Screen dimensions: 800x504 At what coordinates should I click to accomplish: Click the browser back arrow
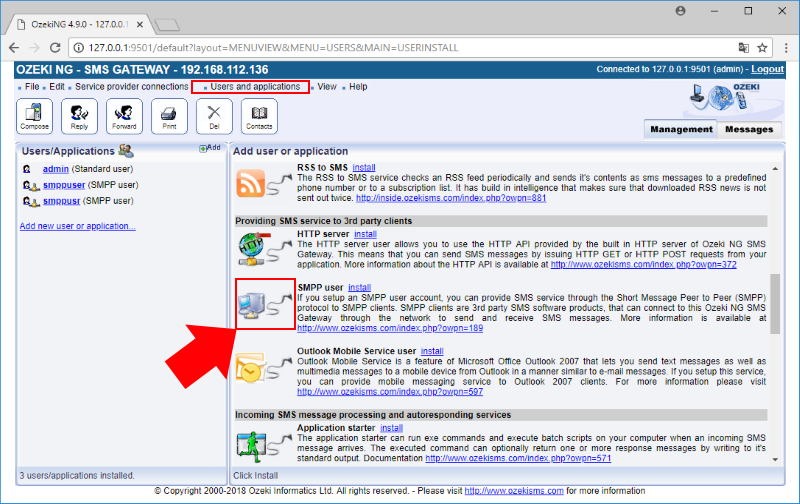[x=14, y=47]
